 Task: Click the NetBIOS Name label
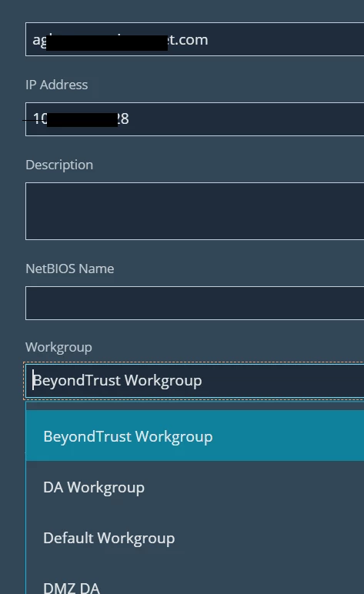tap(70, 269)
